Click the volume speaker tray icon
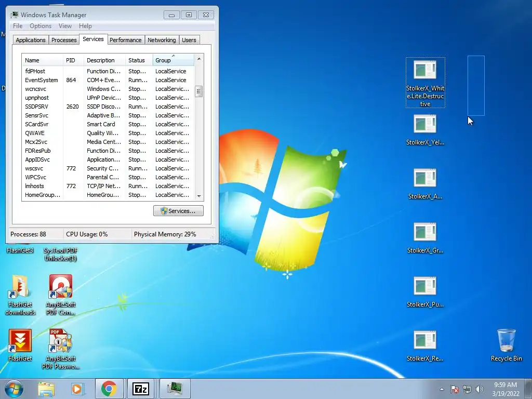The height and width of the screenshot is (399, 532). 480,389
